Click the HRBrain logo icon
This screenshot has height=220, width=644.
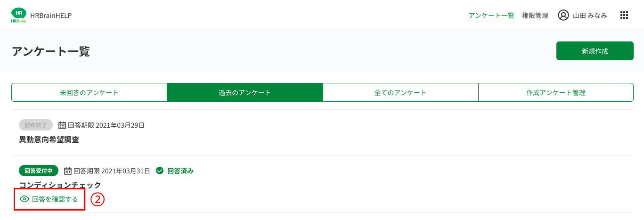coord(19,15)
